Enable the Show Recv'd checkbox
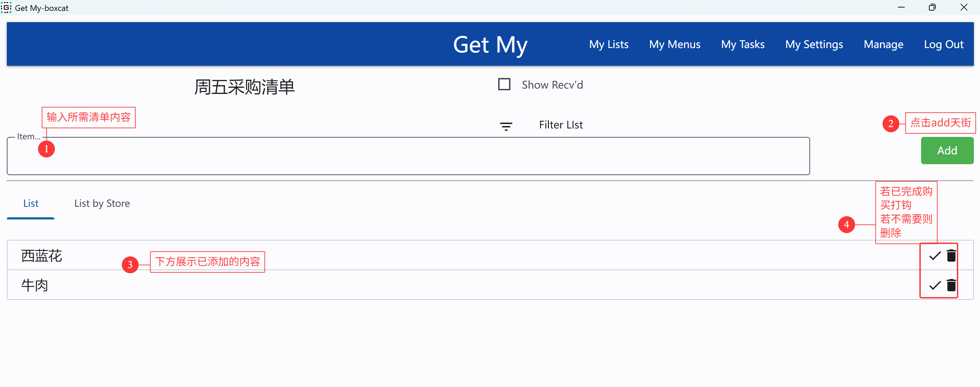The height and width of the screenshot is (387, 980). (504, 84)
